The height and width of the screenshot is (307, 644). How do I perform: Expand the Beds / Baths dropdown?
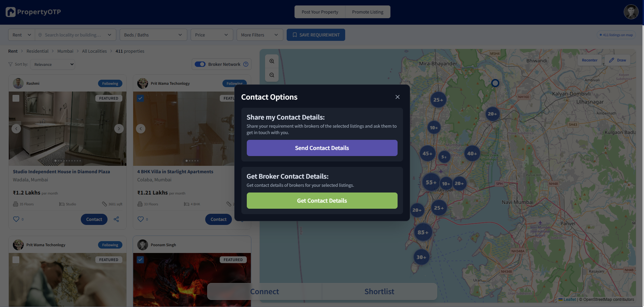click(x=153, y=35)
